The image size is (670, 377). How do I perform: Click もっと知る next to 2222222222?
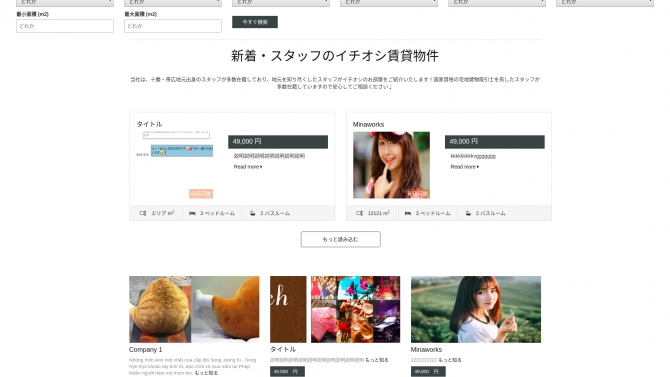click(450, 360)
